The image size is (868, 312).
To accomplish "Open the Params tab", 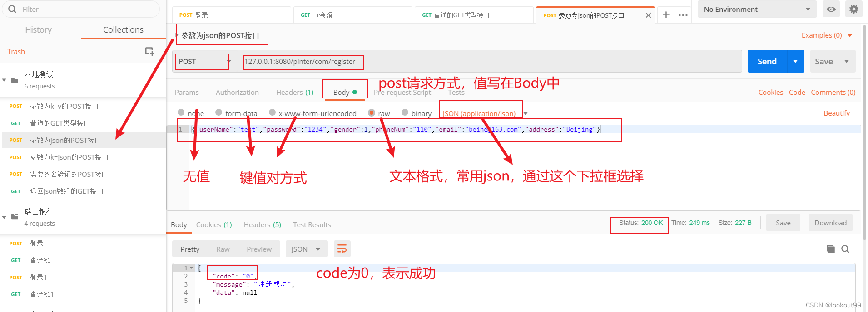I will pos(187,92).
